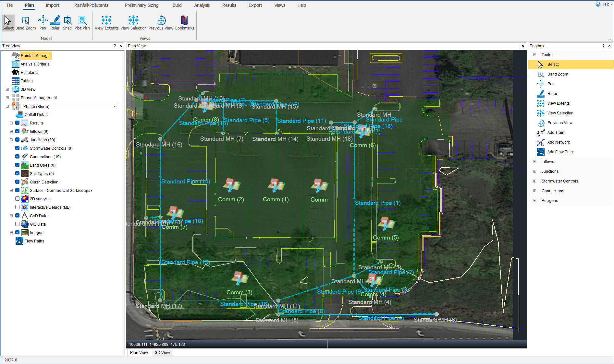Choose Add Flow Path in Toolbox
Image resolution: width=614 pixels, height=364 pixels.
click(560, 152)
